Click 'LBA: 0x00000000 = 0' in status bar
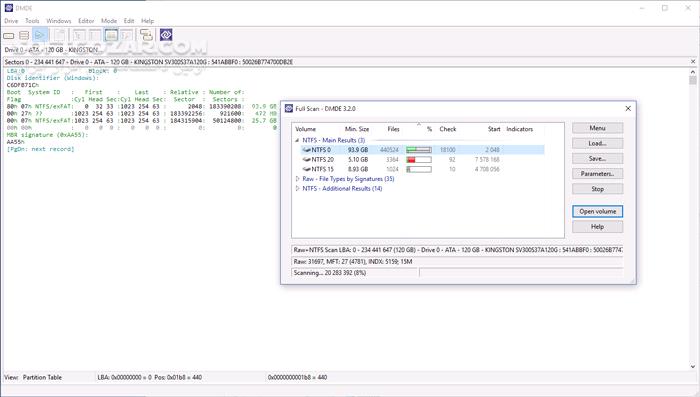 click(125, 377)
